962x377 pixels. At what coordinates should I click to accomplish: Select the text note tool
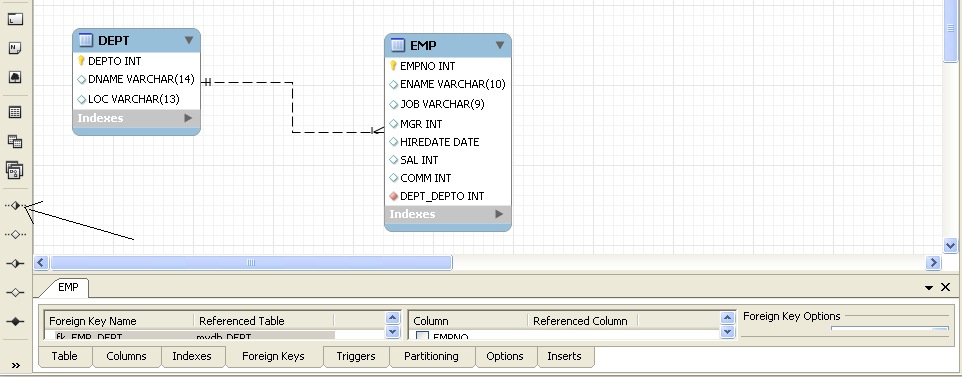coord(15,48)
